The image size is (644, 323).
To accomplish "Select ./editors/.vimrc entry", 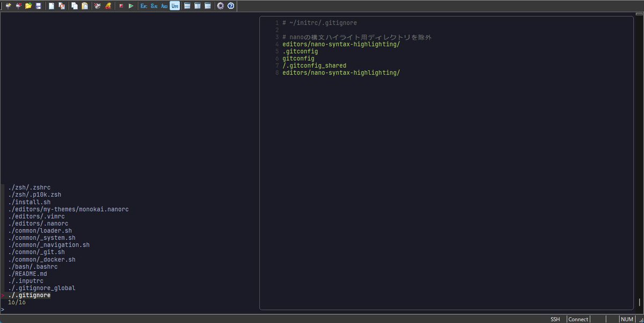I will (38, 216).
